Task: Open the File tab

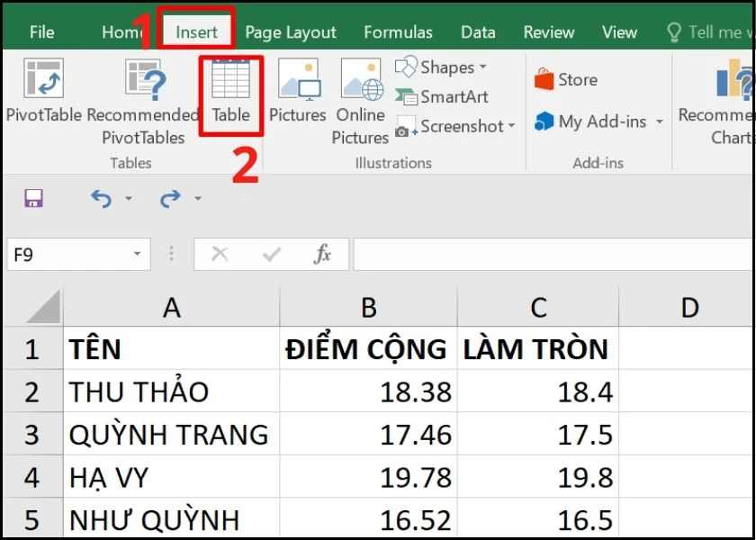Action: click(41, 32)
